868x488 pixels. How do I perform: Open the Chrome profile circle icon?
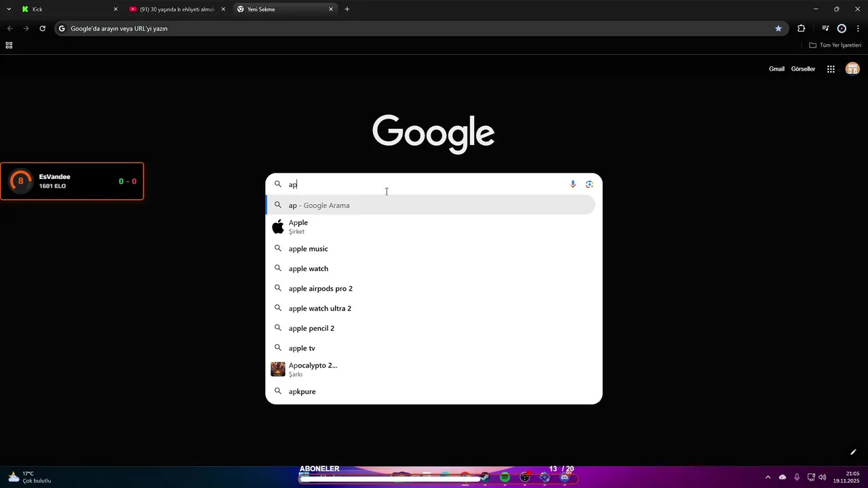[x=842, y=28]
